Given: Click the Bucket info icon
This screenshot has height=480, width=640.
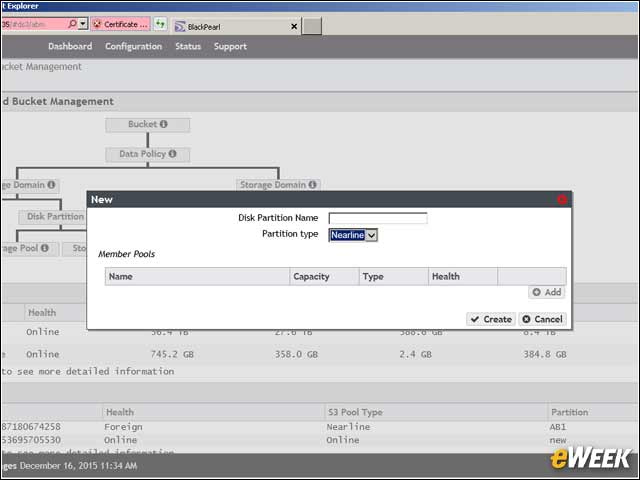Looking at the screenshot, I should pos(164,124).
